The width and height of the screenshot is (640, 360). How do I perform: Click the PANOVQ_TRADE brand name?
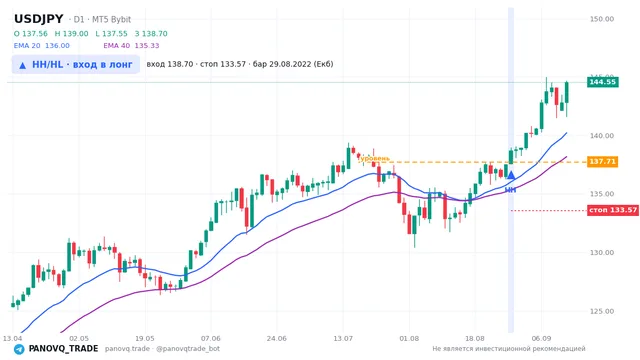tap(63, 349)
